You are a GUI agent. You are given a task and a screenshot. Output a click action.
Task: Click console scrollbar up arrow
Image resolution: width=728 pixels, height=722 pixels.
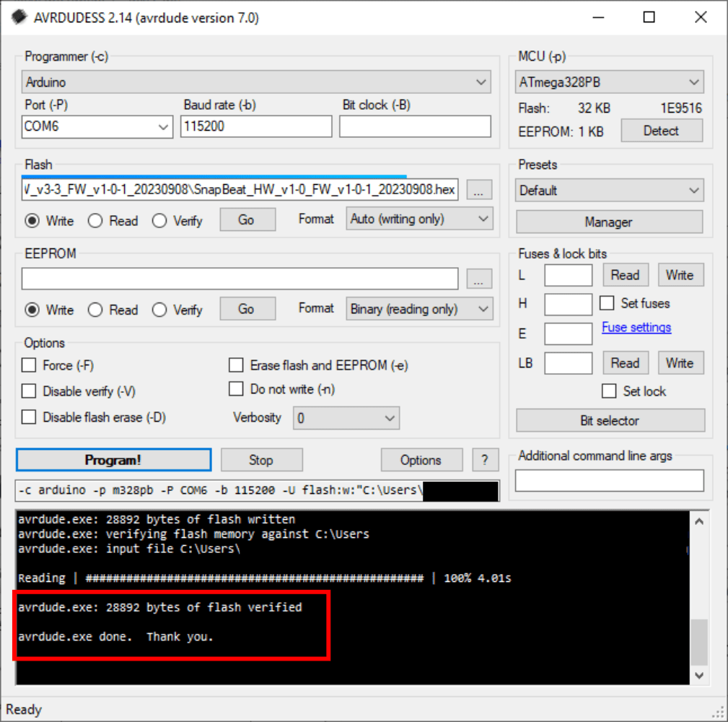[699, 521]
